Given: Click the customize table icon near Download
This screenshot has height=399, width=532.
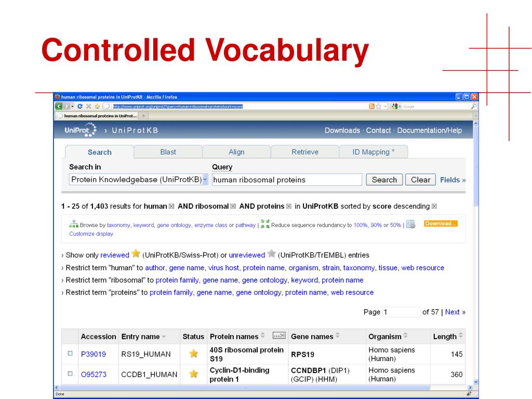Looking at the screenshot, I should click(411, 224).
